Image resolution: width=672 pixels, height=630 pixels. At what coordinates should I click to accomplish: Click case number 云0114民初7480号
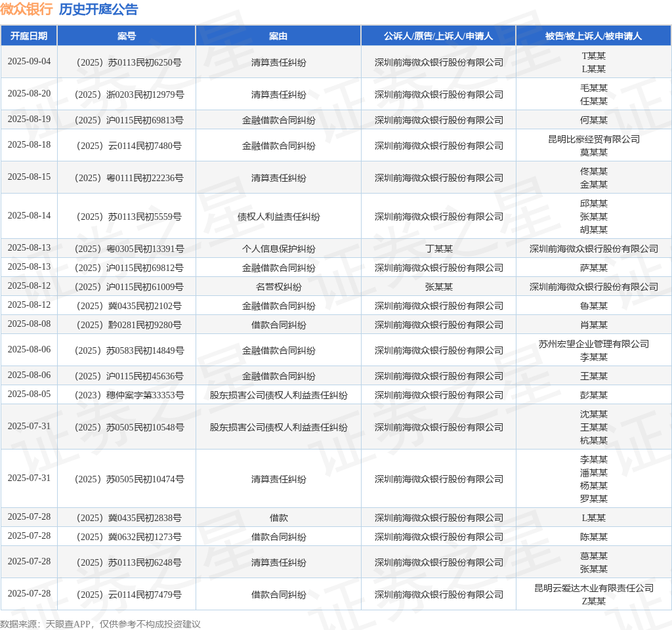tap(129, 146)
